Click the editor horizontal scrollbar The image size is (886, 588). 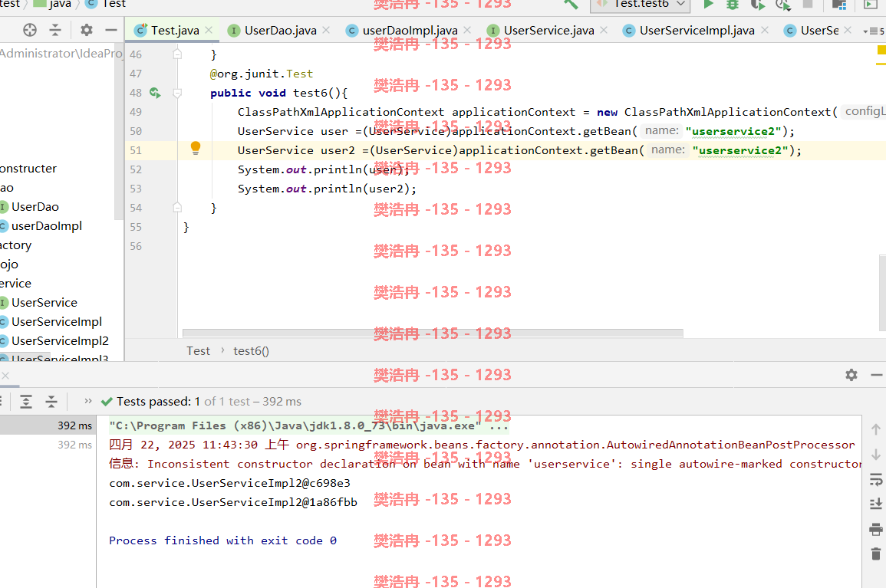coord(433,333)
